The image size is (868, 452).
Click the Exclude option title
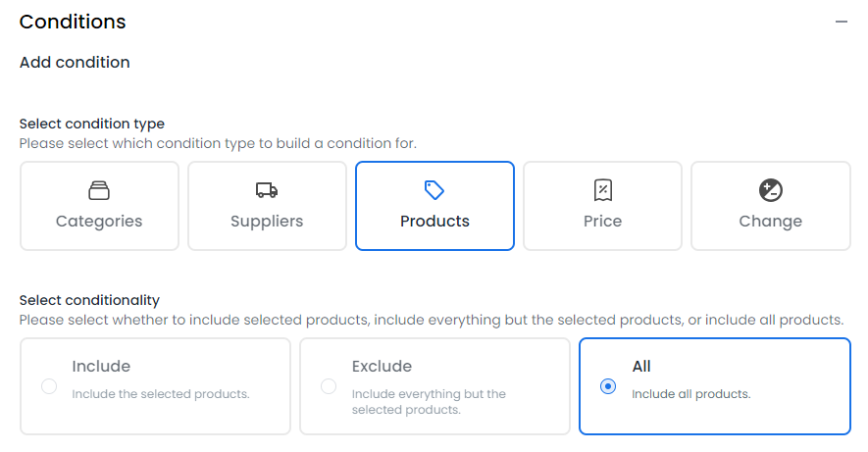382,367
